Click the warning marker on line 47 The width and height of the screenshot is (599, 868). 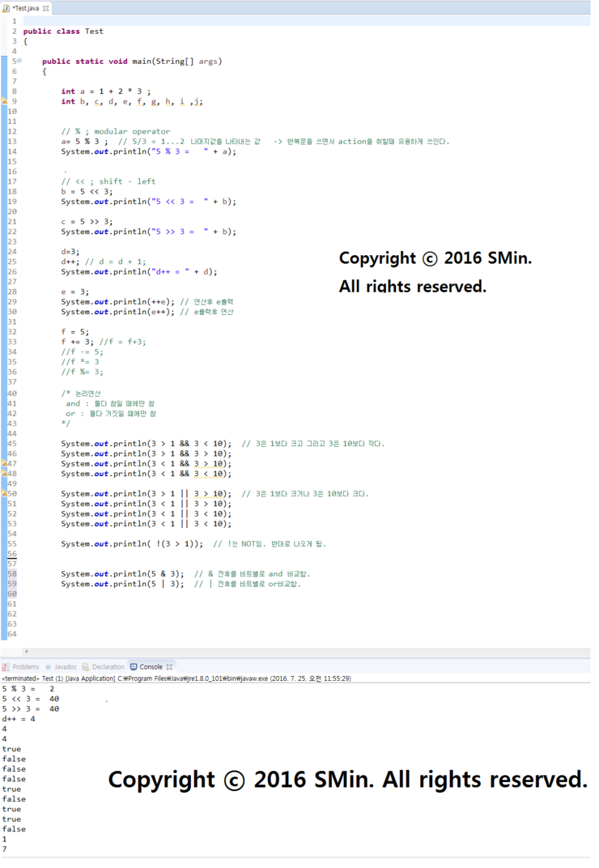4,463
